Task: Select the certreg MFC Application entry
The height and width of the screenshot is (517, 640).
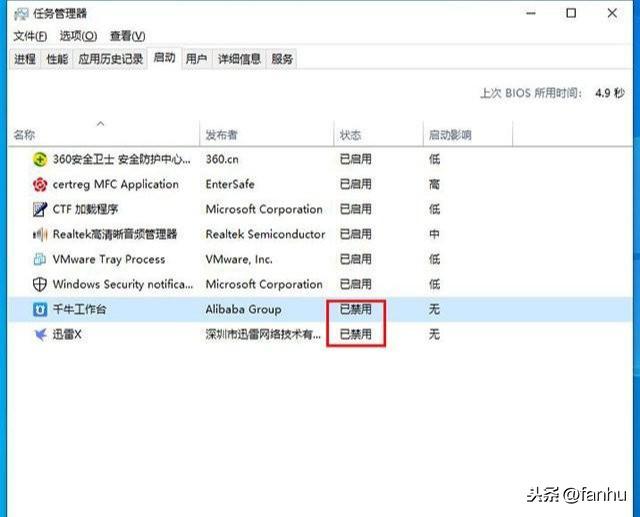Action: [116, 184]
